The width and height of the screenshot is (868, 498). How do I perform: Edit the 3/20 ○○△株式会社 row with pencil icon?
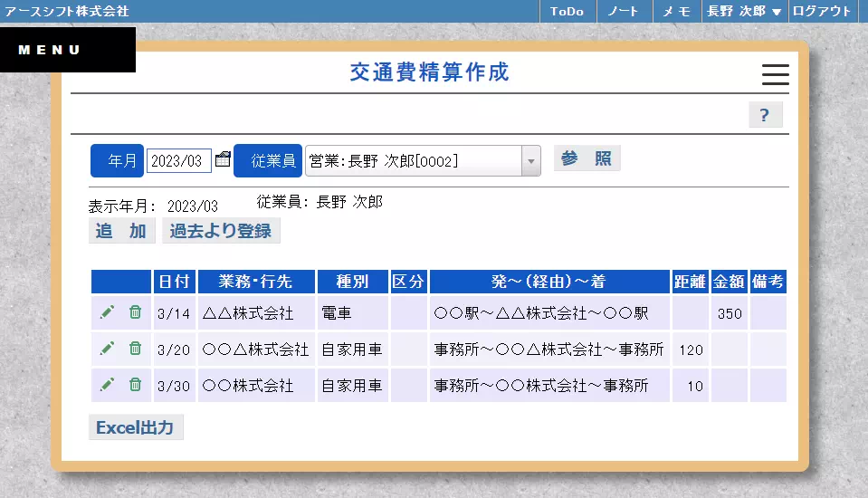coord(107,349)
